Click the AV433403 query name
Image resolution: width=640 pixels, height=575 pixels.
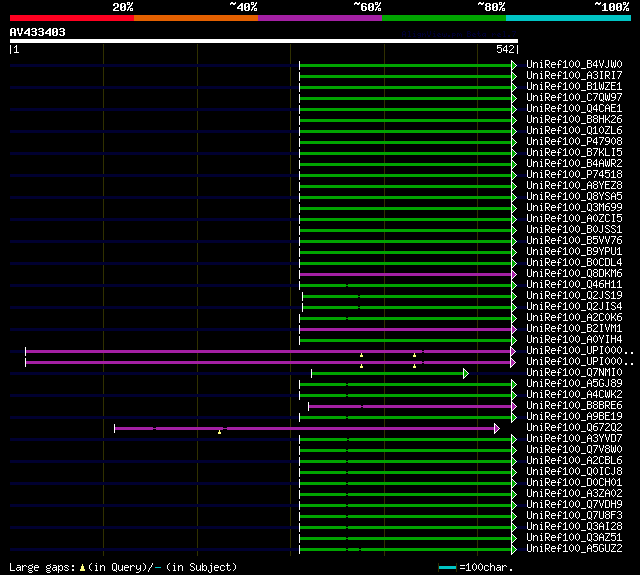[x=38, y=32]
